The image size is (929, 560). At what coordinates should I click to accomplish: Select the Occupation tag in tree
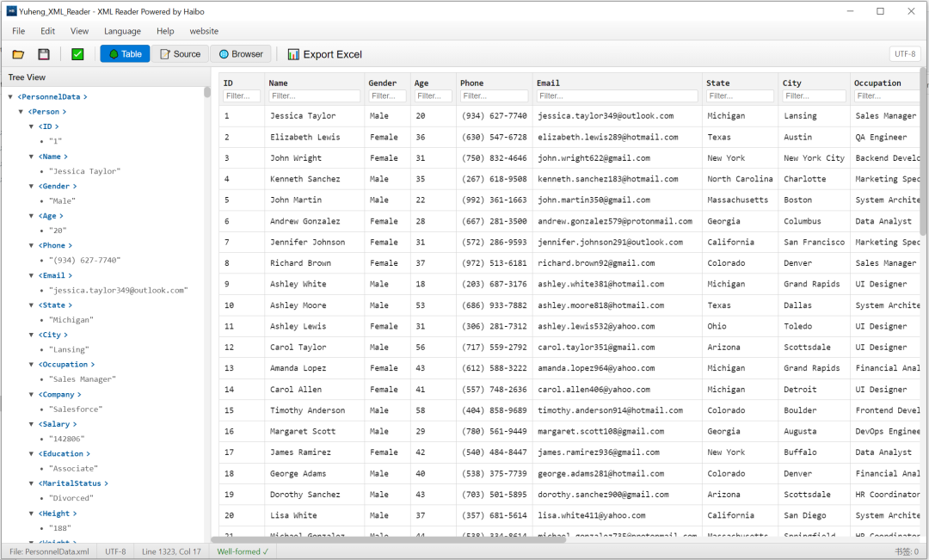point(66,365)
